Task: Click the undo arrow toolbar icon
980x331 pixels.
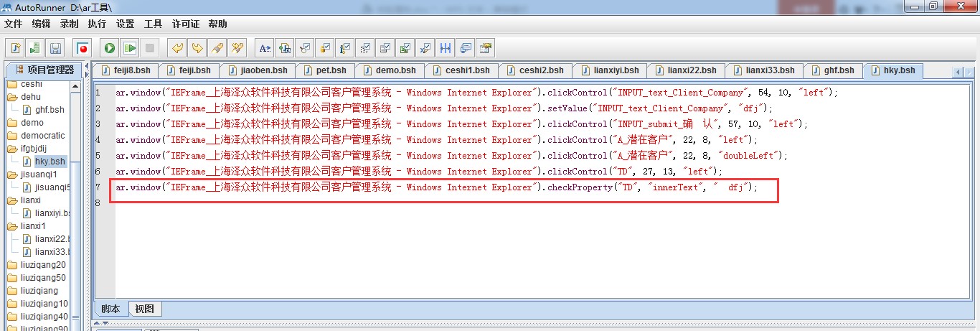Action: pos(176,48)
